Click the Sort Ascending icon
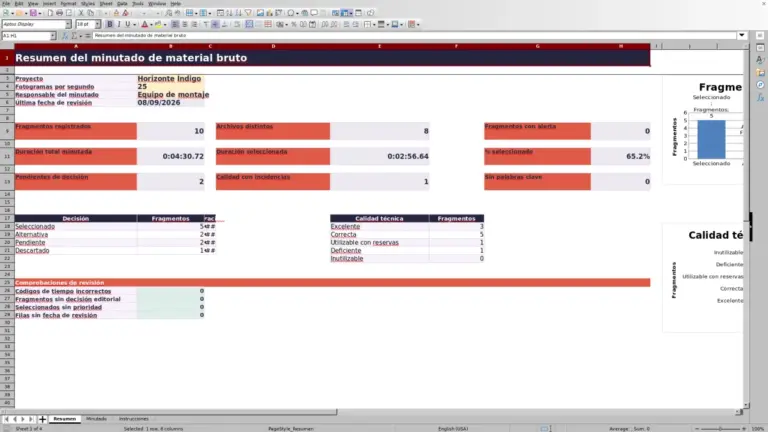768x432 pixels. (x=229, y=13)
